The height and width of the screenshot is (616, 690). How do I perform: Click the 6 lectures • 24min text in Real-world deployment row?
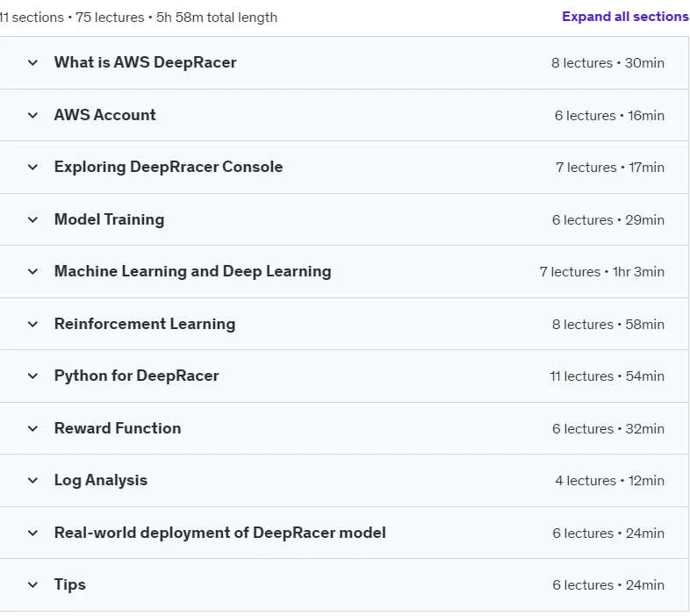pyautogui.click(x=608, y=534)
